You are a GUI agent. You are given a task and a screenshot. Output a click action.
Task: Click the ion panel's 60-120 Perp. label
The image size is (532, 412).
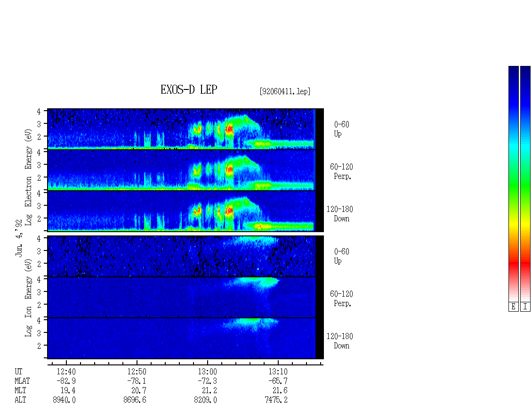(x=341, y=299)
